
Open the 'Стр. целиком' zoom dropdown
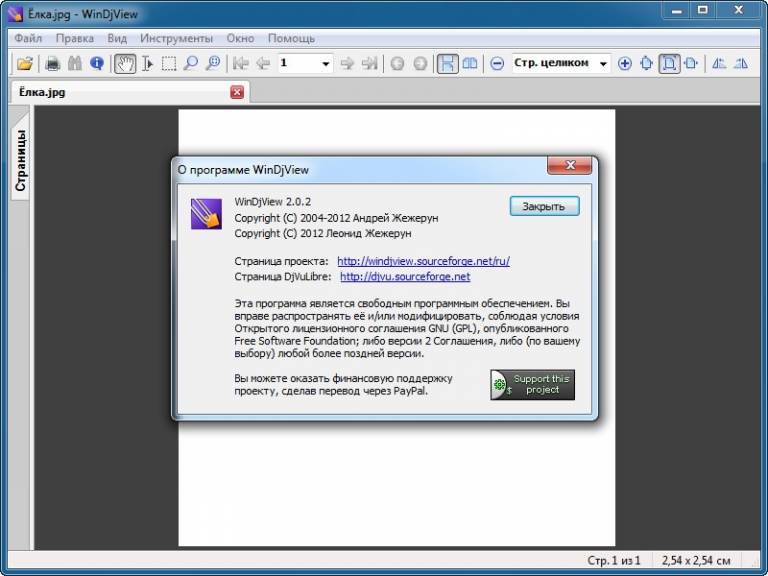point(603,64)
